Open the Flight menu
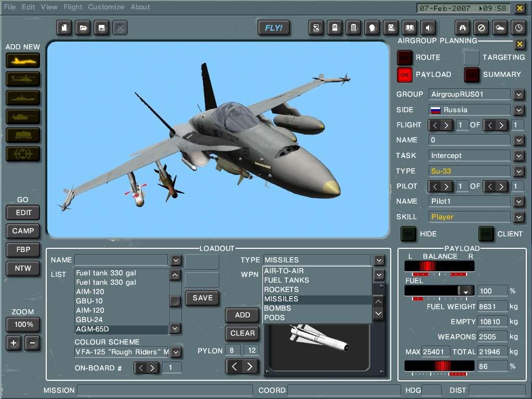The width and height of the screenshot is (532, 399). pos(73,7)
